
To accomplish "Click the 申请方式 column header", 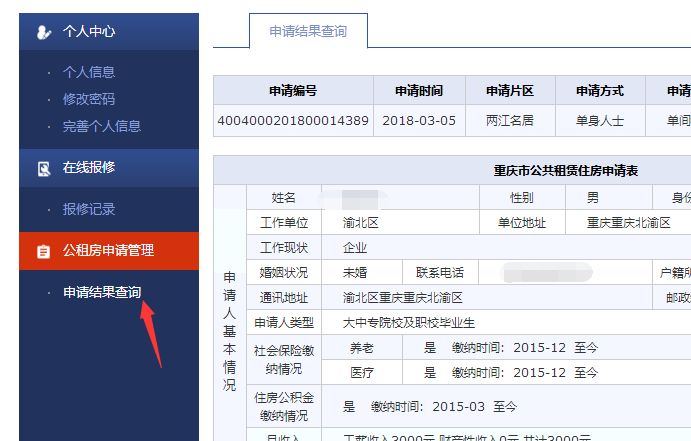I will tap(600, 91).
